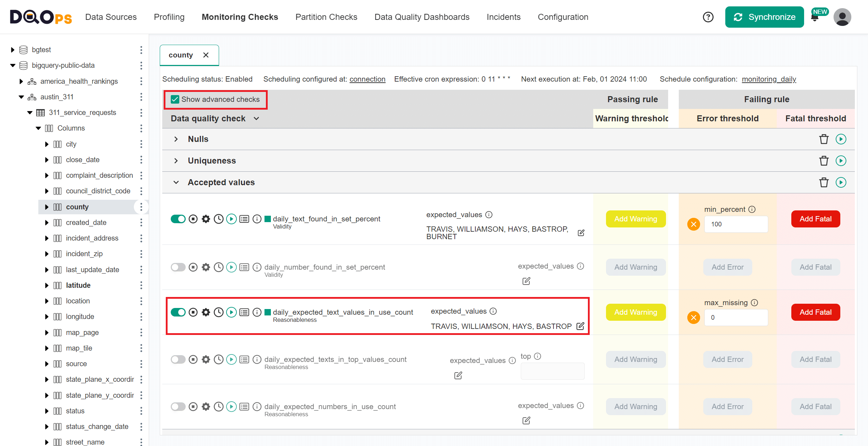The height and width of the screenshot is (446, 868).
Task: Enable the daily_expected_texts_in_top_values_count toggle
Action: pyautogui.click(x=178, y=359)
